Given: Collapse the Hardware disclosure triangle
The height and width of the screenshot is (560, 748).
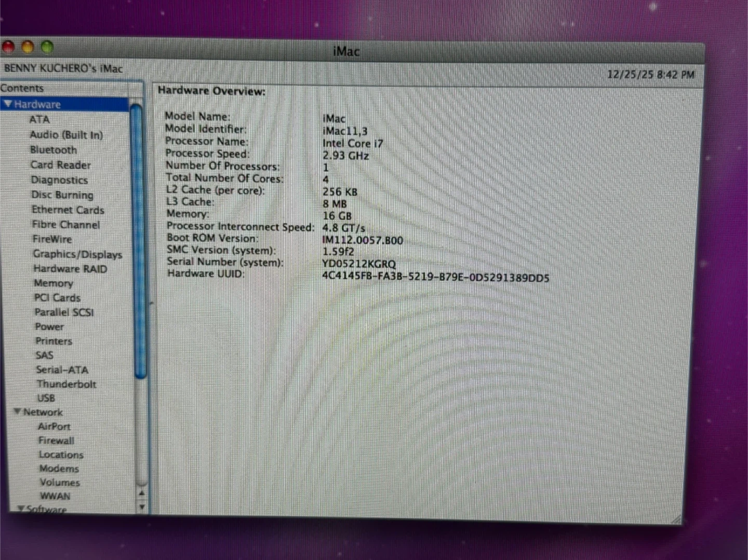Looking at the screenshot, I should (x=8, y=104).
